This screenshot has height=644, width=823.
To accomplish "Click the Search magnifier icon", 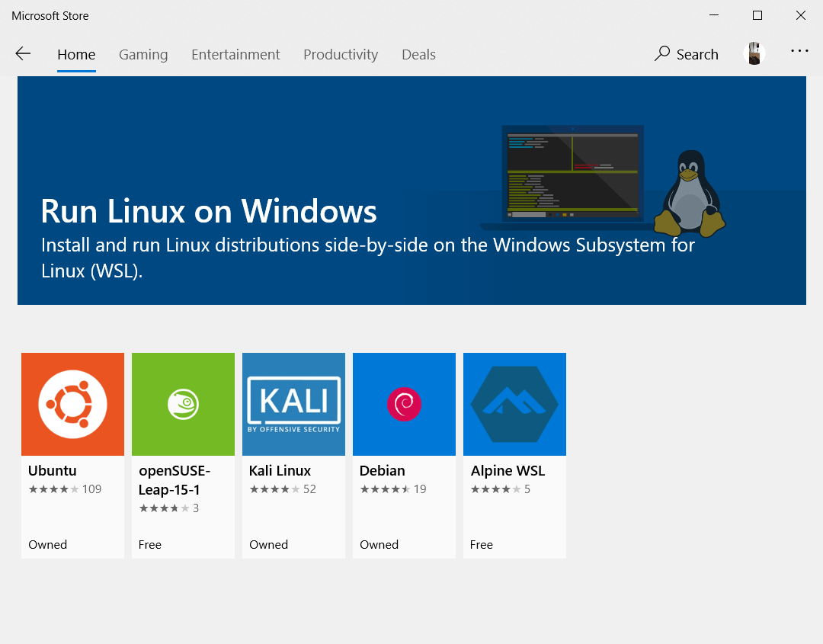I will coord(662,54).
